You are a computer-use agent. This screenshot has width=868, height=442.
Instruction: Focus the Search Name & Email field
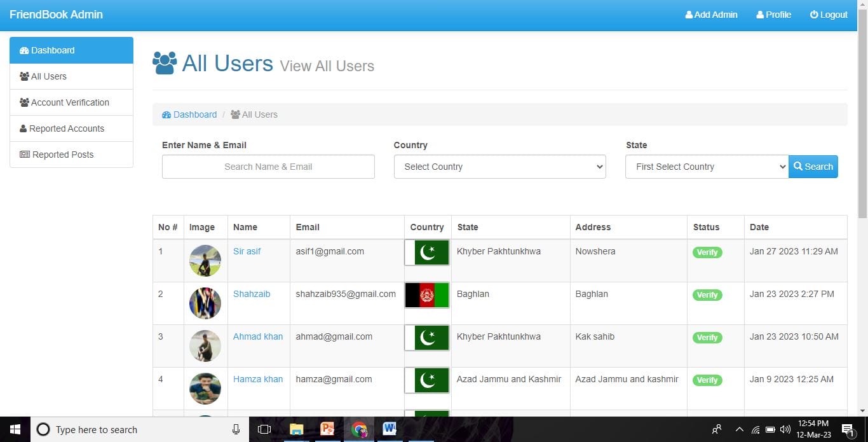click(x=268, y=167)
